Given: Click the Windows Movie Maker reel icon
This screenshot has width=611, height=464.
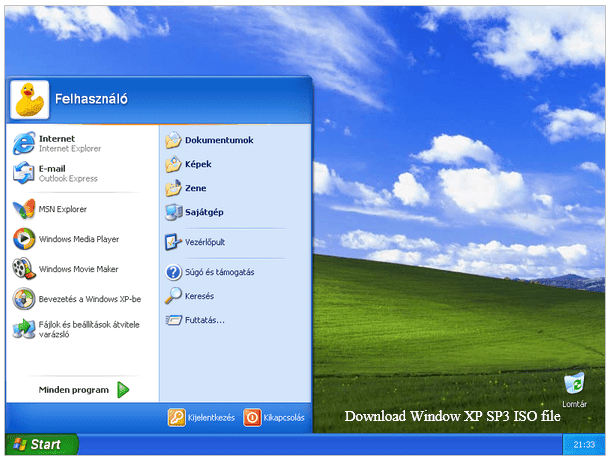Looking at the screenshot, I should [x=24, y=269].
